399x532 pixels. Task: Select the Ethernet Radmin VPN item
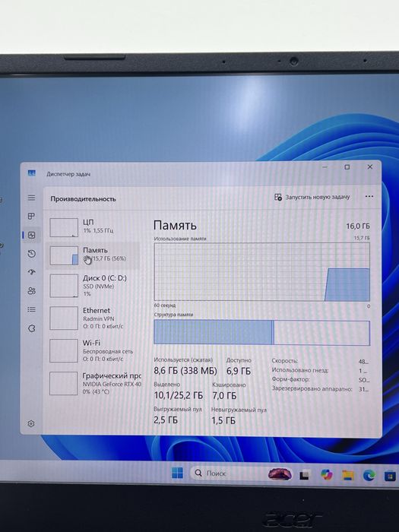click(x=93, y=318)
